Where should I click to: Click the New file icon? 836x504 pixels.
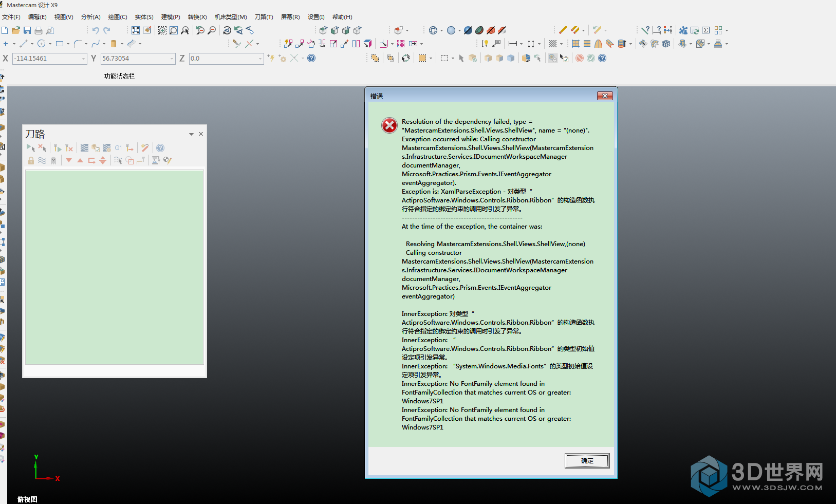tap(5, 30)
